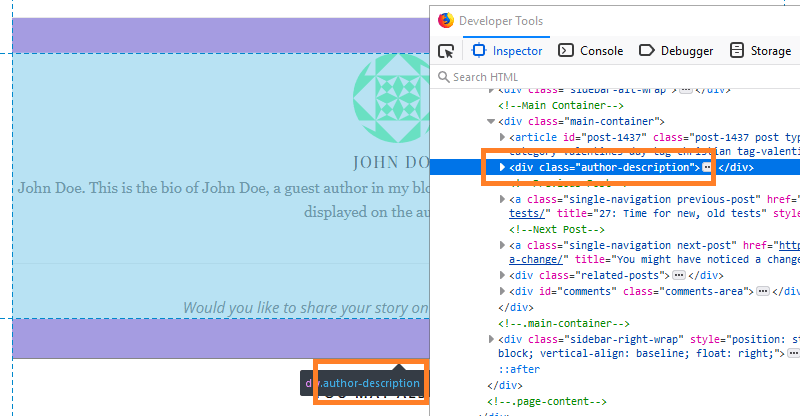Open the Debugger tab

tap(677, 51)
